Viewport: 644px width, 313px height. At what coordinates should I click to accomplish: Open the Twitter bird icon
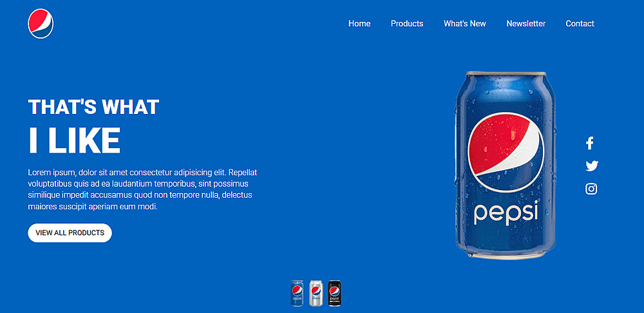(x=591, y=166)
